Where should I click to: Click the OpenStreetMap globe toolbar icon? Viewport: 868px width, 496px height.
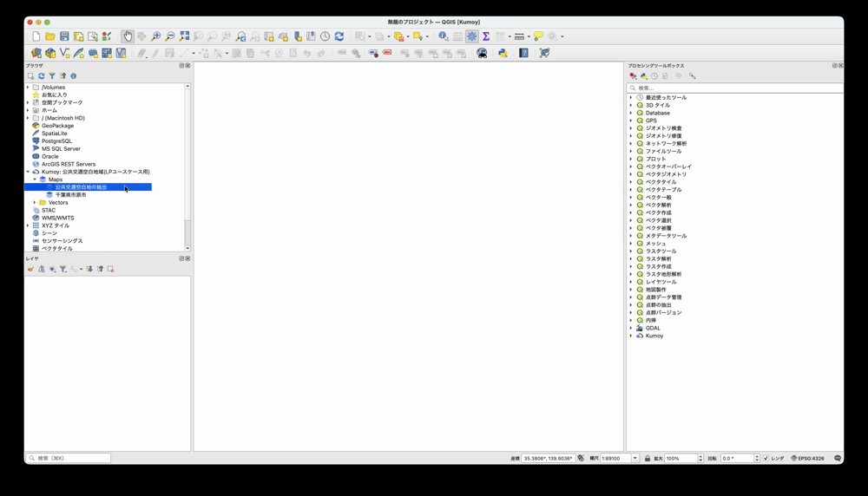click(482, 53)
